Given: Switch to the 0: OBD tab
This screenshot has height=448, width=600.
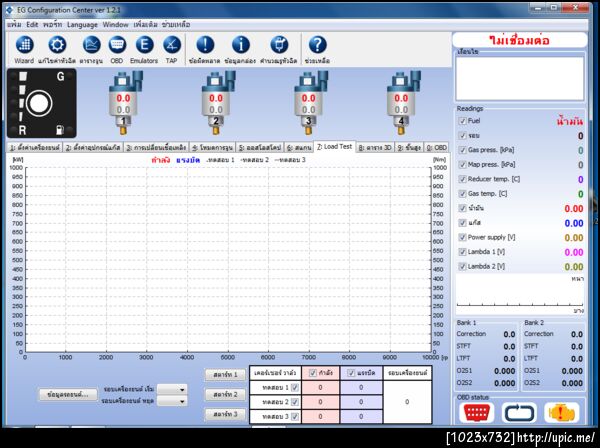Looking at the screenshot, I should click(437, 147).
